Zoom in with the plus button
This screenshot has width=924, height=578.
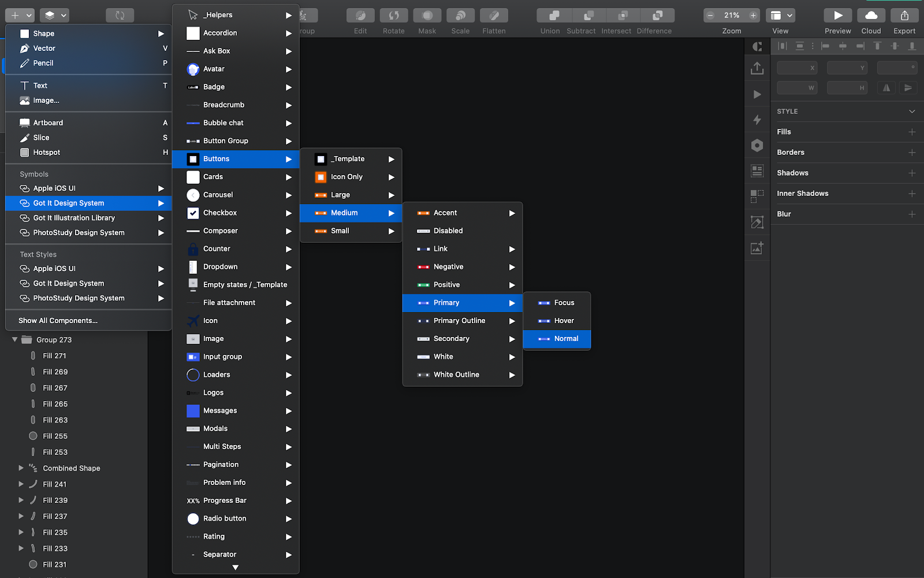tap(753, 16)
